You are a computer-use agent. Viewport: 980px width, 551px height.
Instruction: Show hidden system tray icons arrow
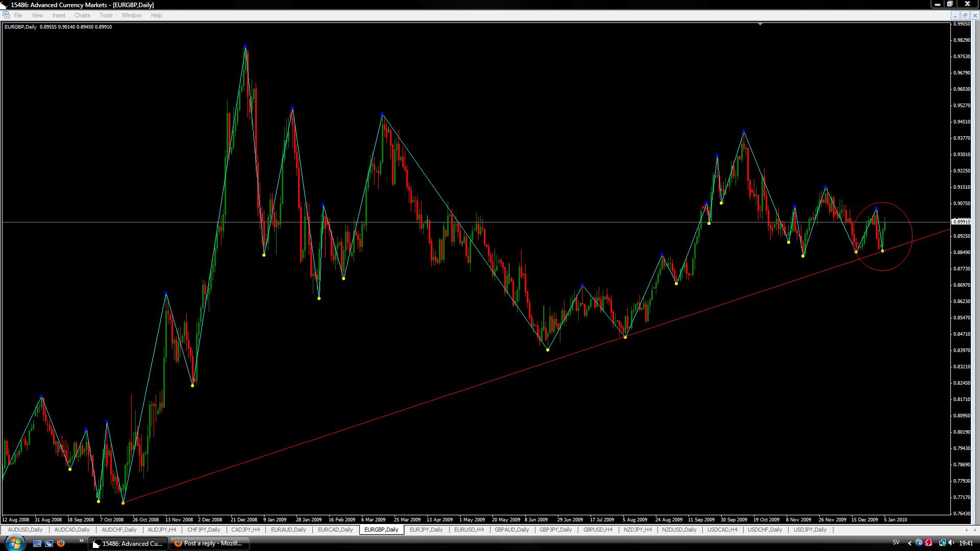[910, 543]
